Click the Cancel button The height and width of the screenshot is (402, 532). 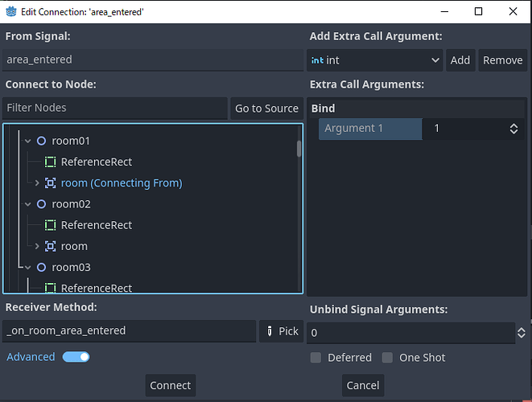363,385
